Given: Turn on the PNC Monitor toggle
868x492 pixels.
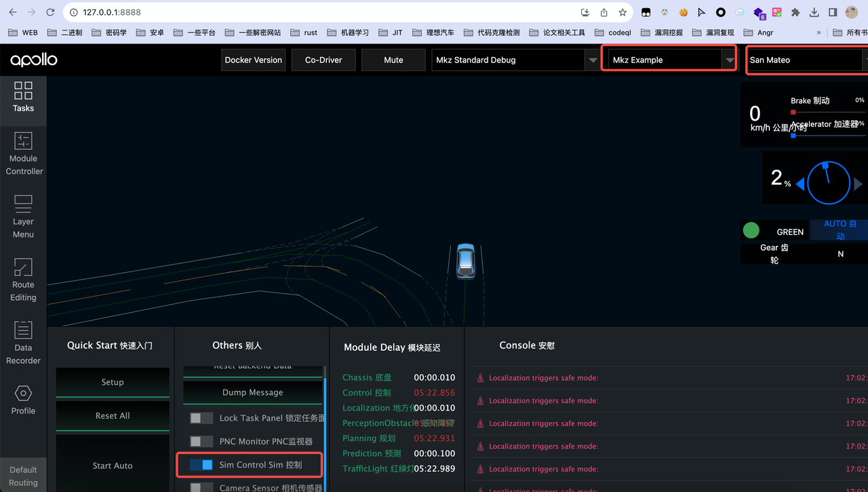Looking at the screenshot, I should 201,442.
